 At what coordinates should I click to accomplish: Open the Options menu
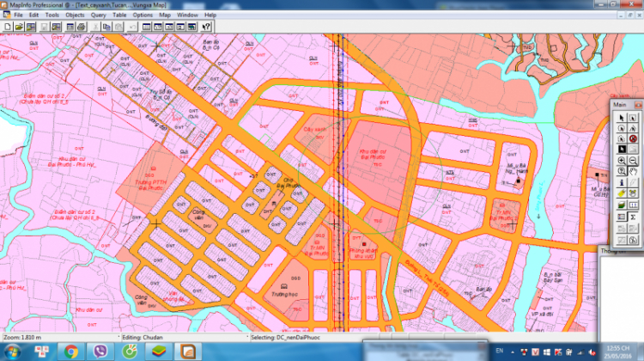coord(143,15)
